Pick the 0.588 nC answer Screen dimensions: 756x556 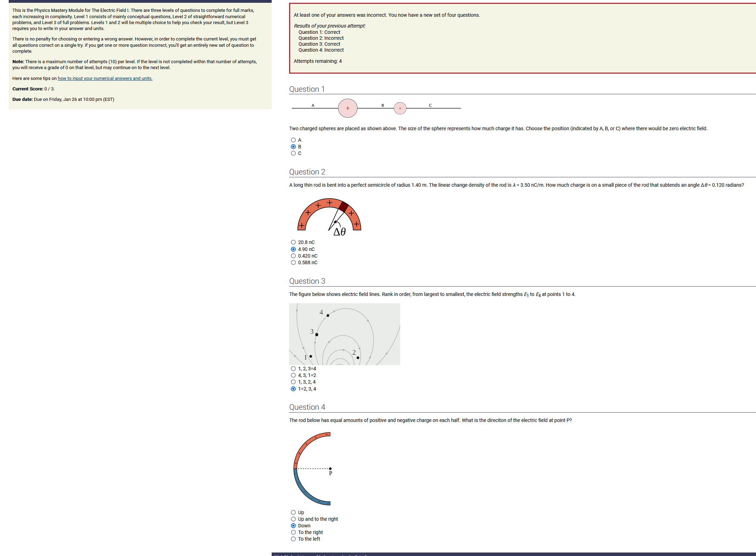(x=293, y=262)
